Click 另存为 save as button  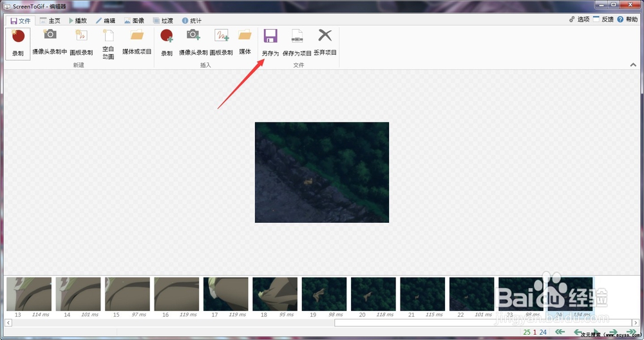pyautogui.click(x=270, y=43)
